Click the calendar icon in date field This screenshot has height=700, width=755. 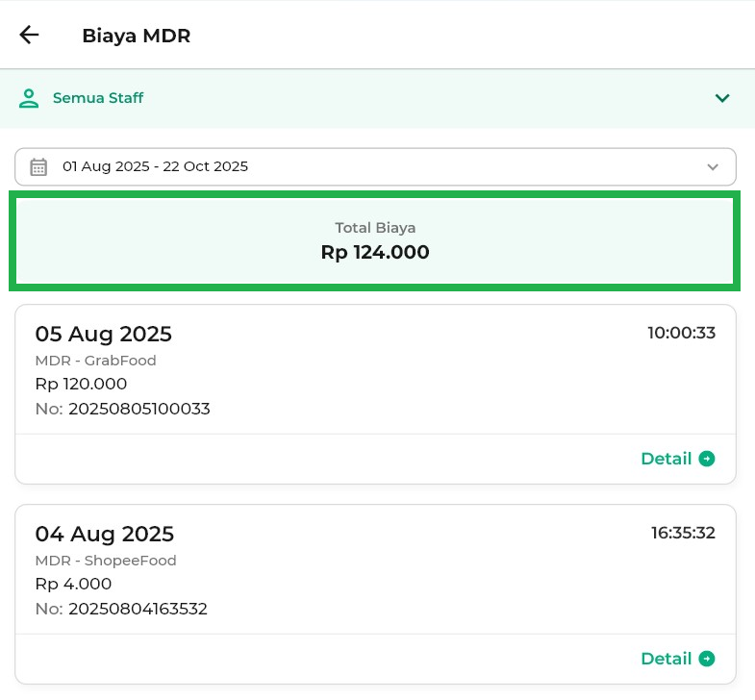click(x=38, y=166)
